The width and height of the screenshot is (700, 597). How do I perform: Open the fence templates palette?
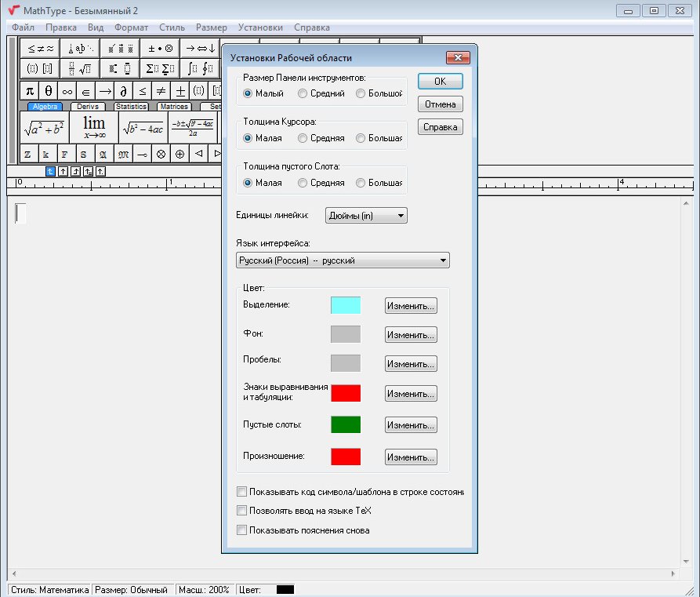point(40,68)
